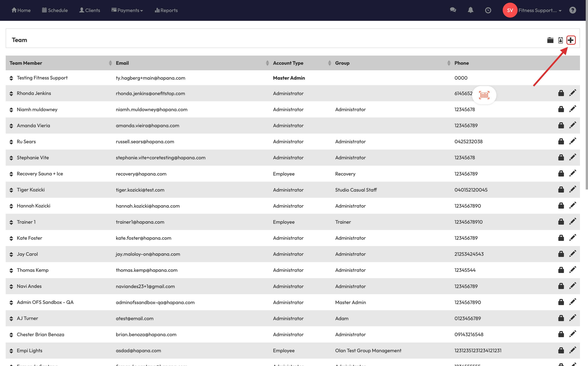Click the barcode scanner floating button

pyautogui.click(x=484, y=95)
